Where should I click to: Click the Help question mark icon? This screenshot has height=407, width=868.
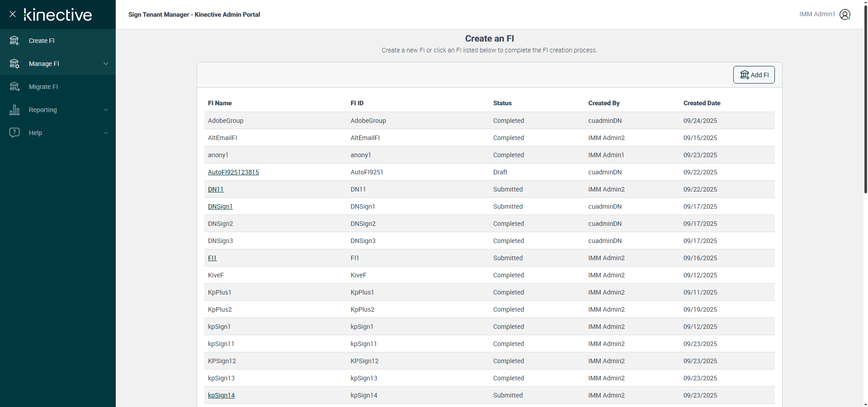(x=14, y=133)
